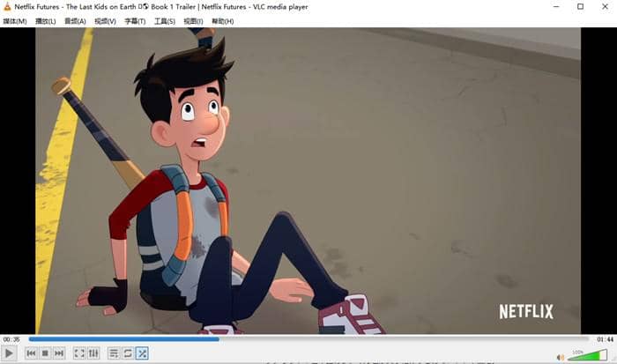Toggle fullscreen video mode

coord(79,353)
